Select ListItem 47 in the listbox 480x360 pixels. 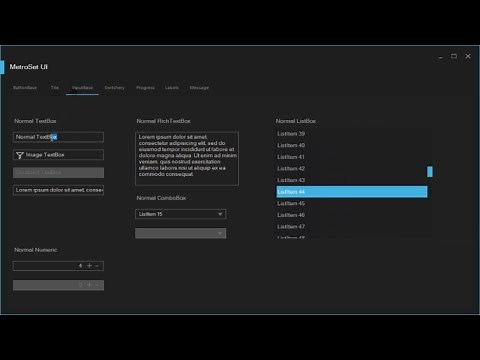click(x=352, y=227)
